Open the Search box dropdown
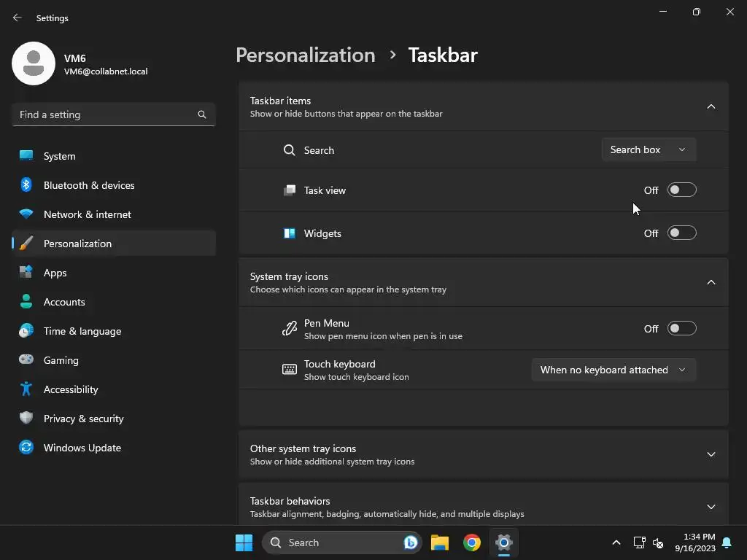Screen dimensions: 747x560 pos(649,149)
